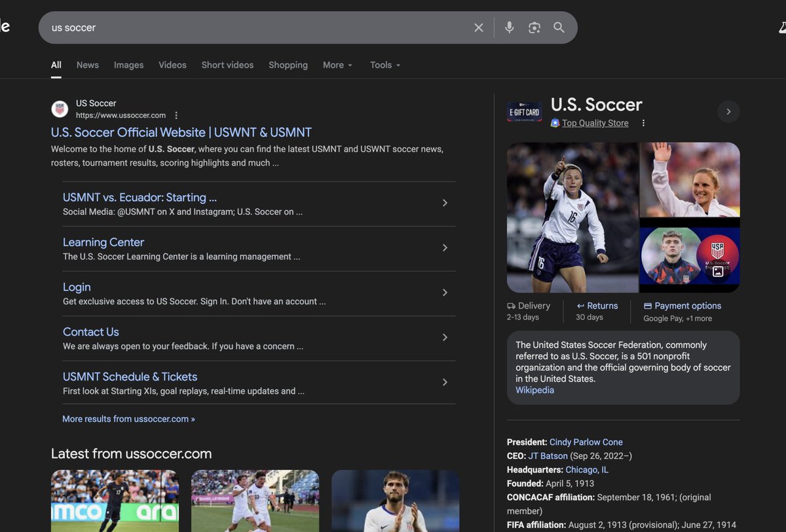Open the Top Quality Store link

(x=595, y=123)
